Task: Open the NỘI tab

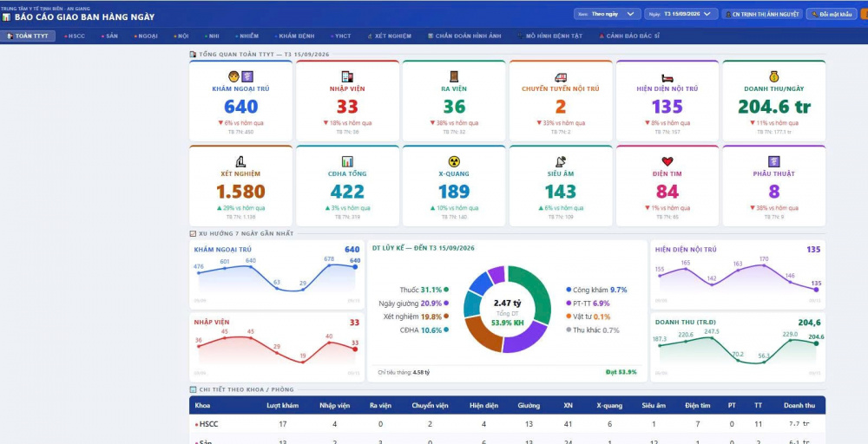Action: click(x=181, y=36)
